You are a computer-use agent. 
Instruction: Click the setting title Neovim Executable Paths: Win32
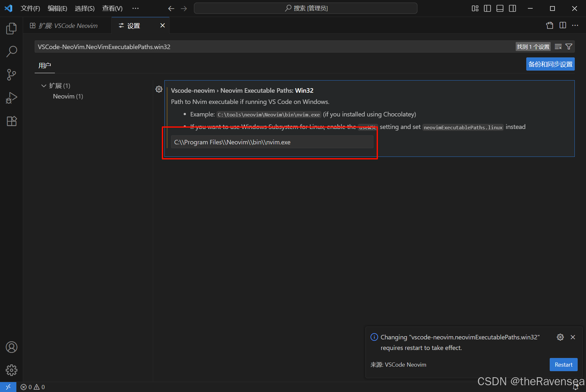pyautogui.click(x=242, y=90)
